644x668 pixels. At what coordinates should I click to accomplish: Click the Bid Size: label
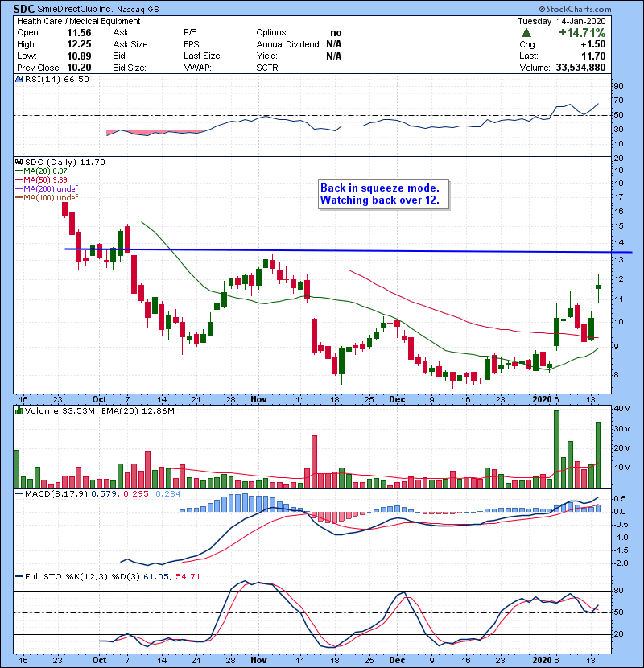130,68
